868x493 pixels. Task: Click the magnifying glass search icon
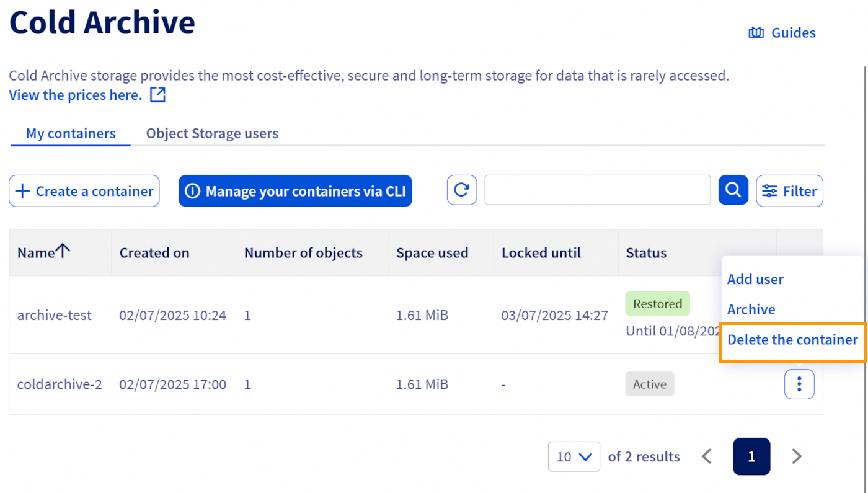tap(733, 190)
